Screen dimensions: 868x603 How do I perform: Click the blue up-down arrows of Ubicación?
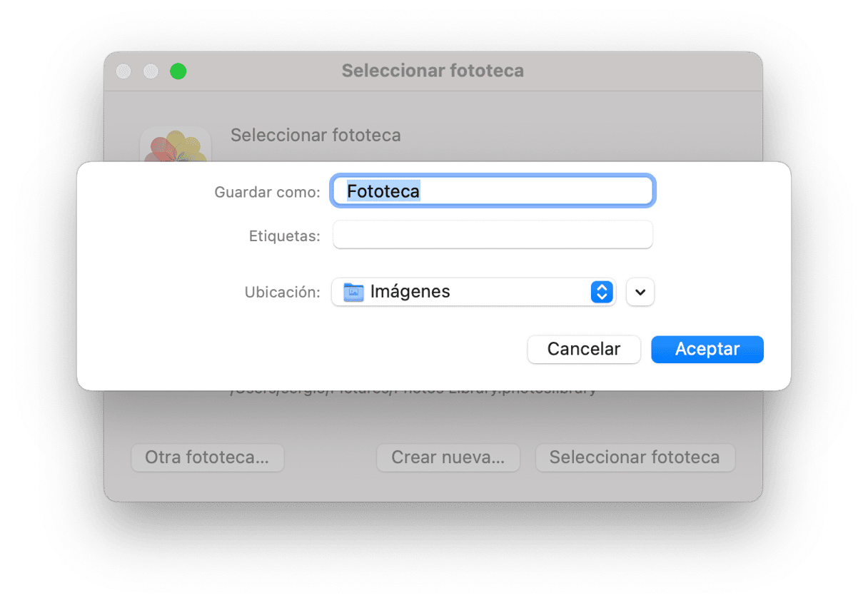pyautogui.click(x=602, y=292)
